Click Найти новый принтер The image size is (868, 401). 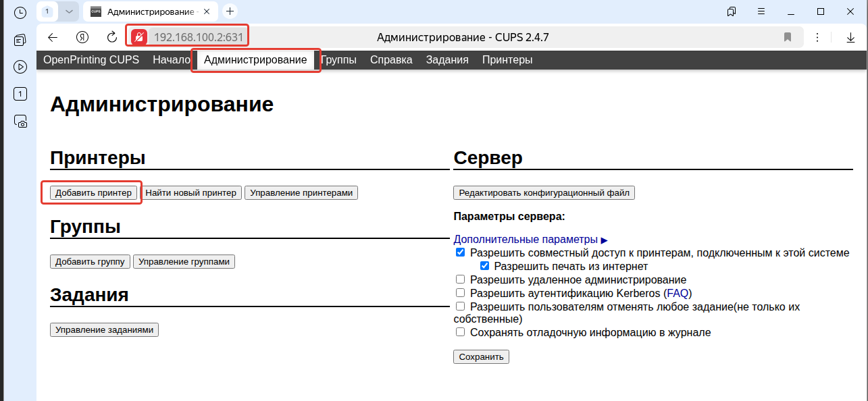(191, 193)
